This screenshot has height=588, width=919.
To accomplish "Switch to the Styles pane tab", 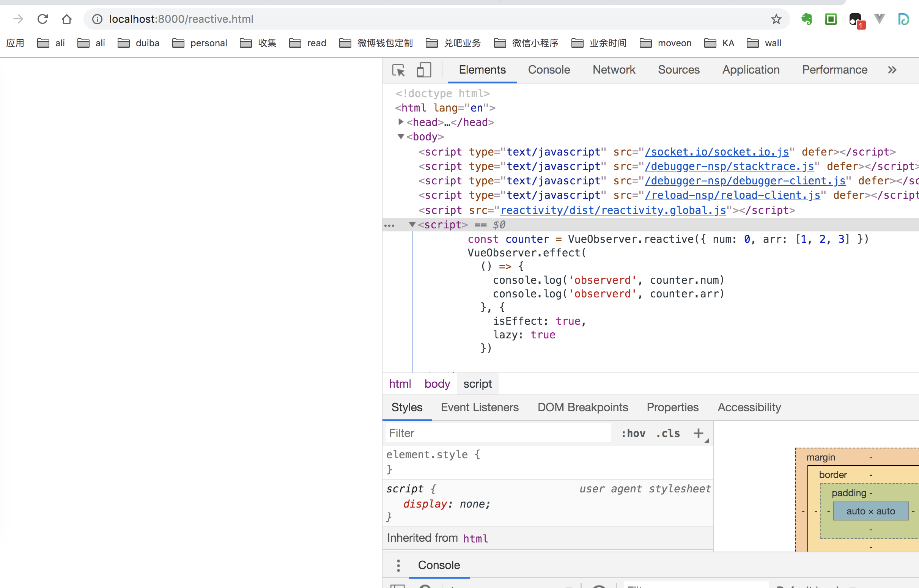I will 407,407.
